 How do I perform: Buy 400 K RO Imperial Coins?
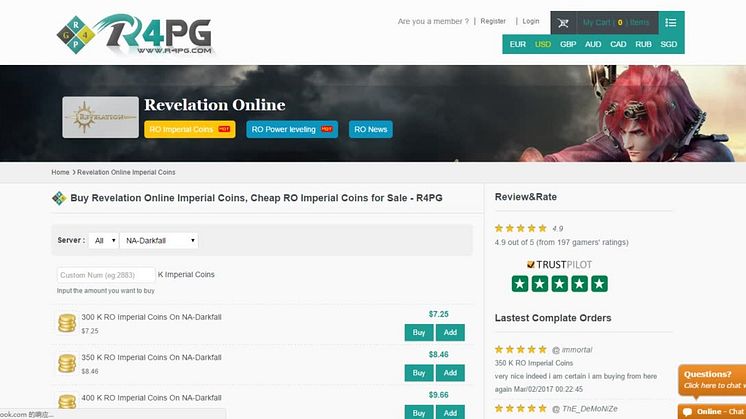click(x=419, y=412)
